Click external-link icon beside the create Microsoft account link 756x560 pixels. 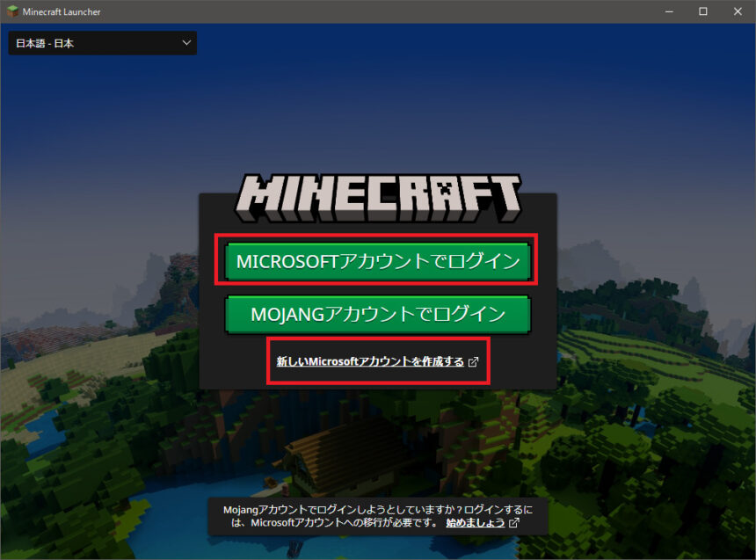click(474, 361)
